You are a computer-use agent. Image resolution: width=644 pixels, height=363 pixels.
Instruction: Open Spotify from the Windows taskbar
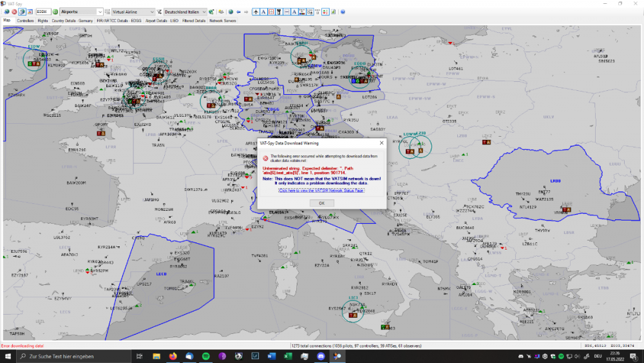(x=205, y=356)
